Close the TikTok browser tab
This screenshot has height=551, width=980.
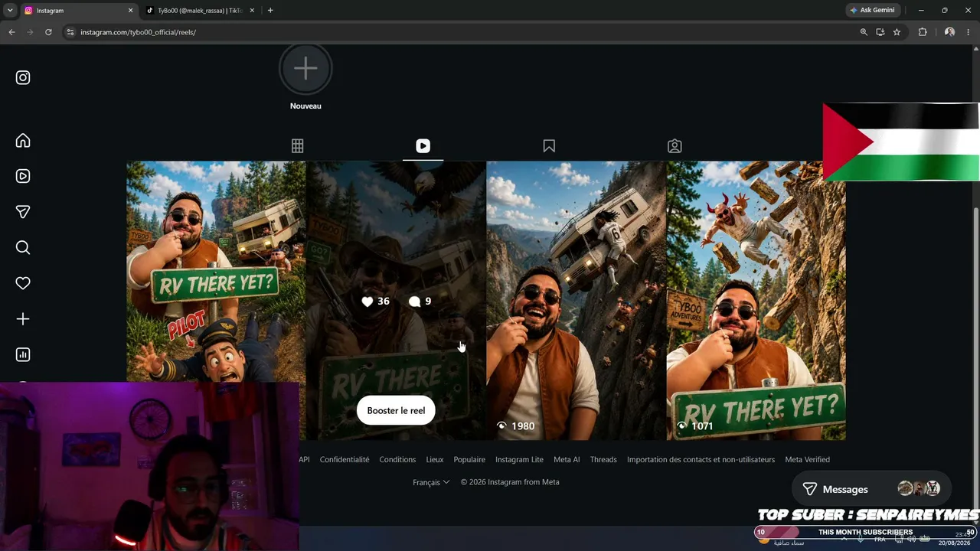click(253, 11)
